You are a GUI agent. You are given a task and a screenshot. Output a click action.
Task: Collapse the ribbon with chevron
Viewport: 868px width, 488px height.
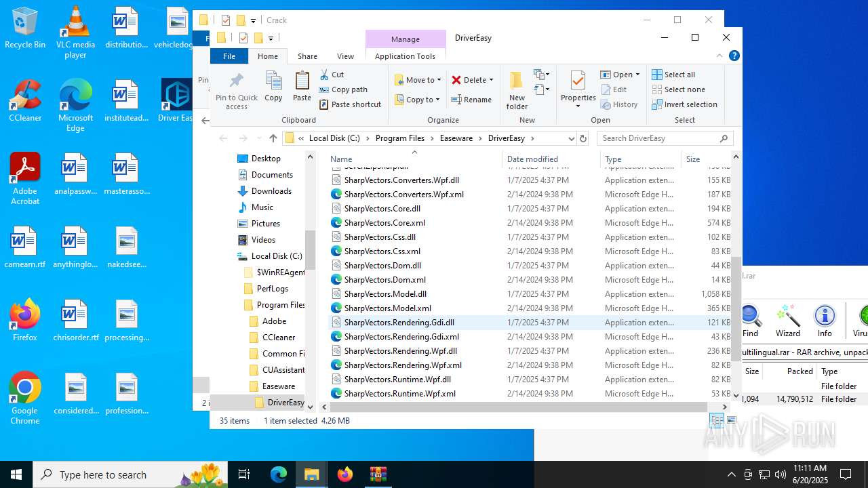pos(719,56)
